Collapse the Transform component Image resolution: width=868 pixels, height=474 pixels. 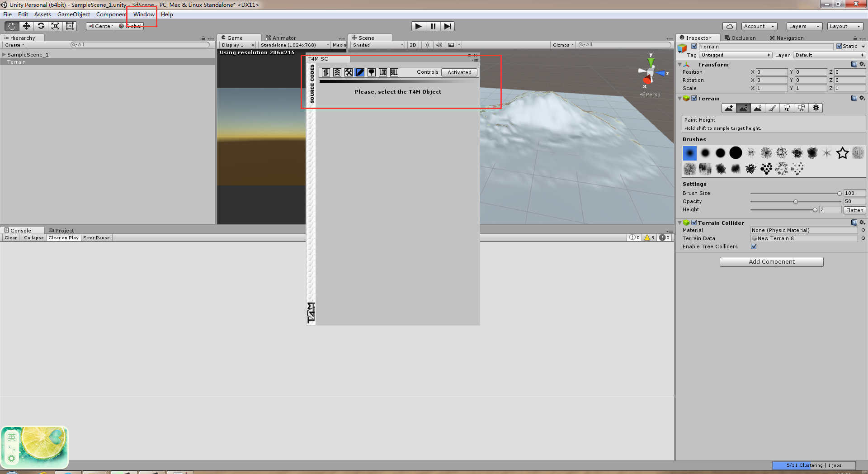pyautogui.click(x=679, y=65)
